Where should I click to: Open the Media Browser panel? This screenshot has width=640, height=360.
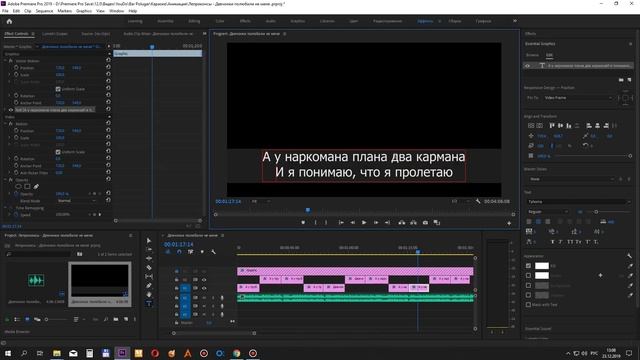point(17,332)
